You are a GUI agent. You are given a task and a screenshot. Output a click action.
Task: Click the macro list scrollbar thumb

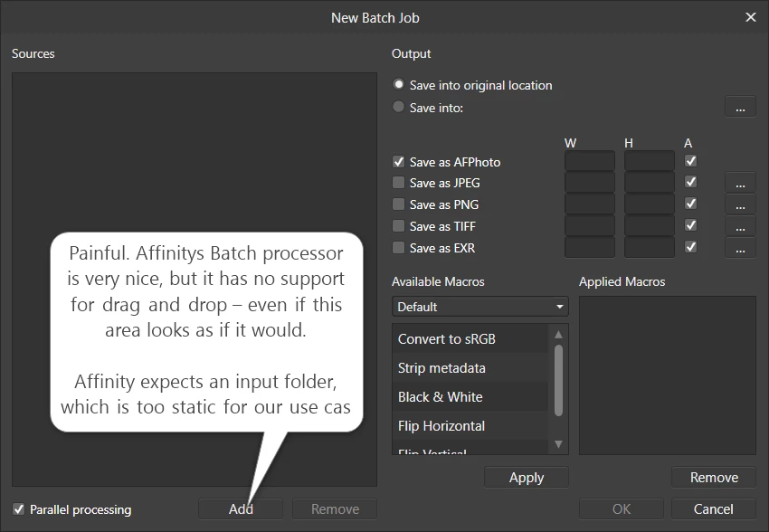[558, 381]
